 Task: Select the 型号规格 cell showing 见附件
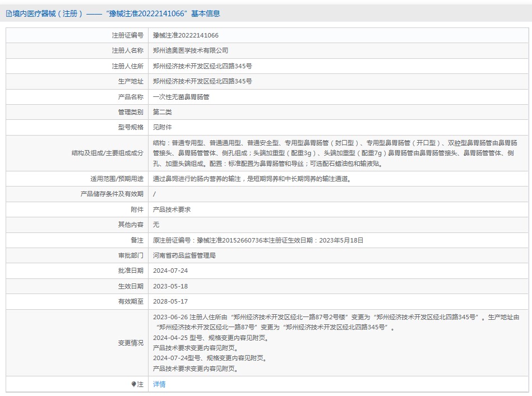[163, 127]
